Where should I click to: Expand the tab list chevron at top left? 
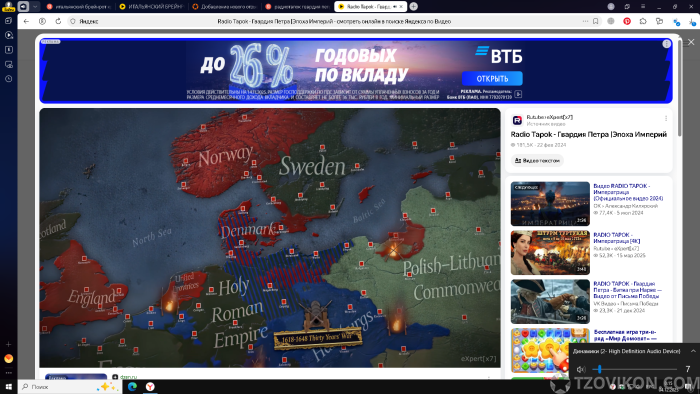pyautogui.click(x=35, y=6)
